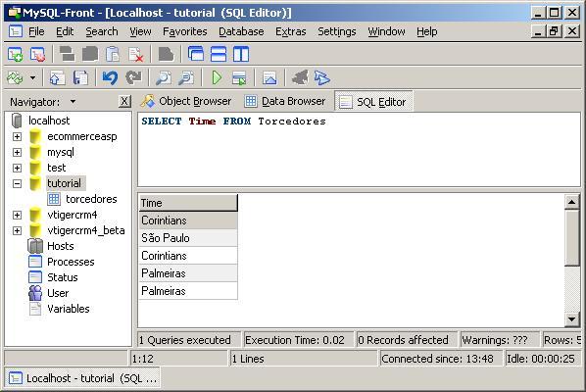Viewport: 586px width, 392px height.
Task: Click the Paste clipboard icon
Action: 113,55
